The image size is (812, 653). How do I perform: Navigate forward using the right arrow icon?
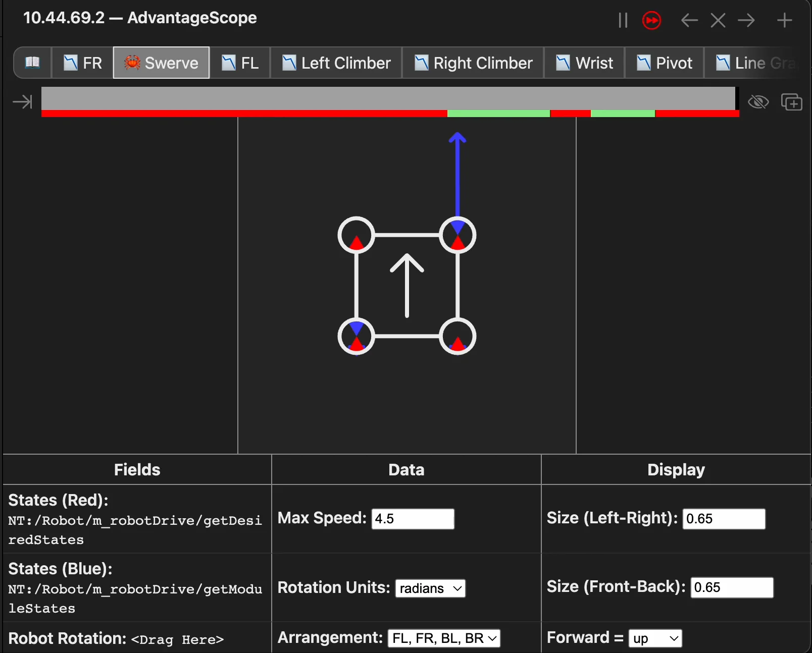(746, 20)
